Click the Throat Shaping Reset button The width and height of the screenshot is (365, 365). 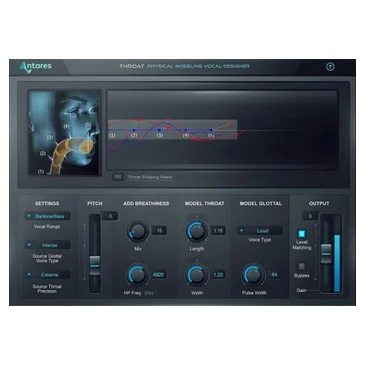(118, 177)
